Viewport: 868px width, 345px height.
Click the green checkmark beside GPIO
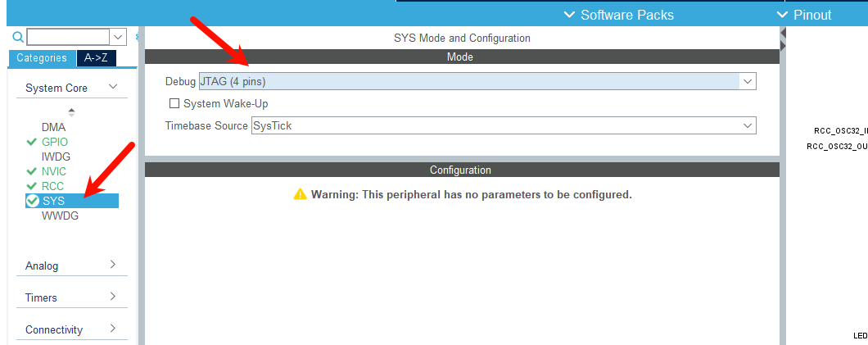pos(32,142)
